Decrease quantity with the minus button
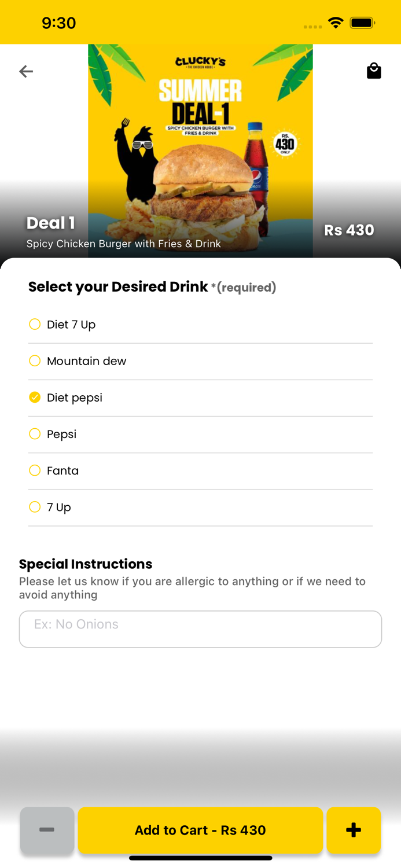Image resolution: width=401 pixels, height=868 pixels. (x=47, y=830)
